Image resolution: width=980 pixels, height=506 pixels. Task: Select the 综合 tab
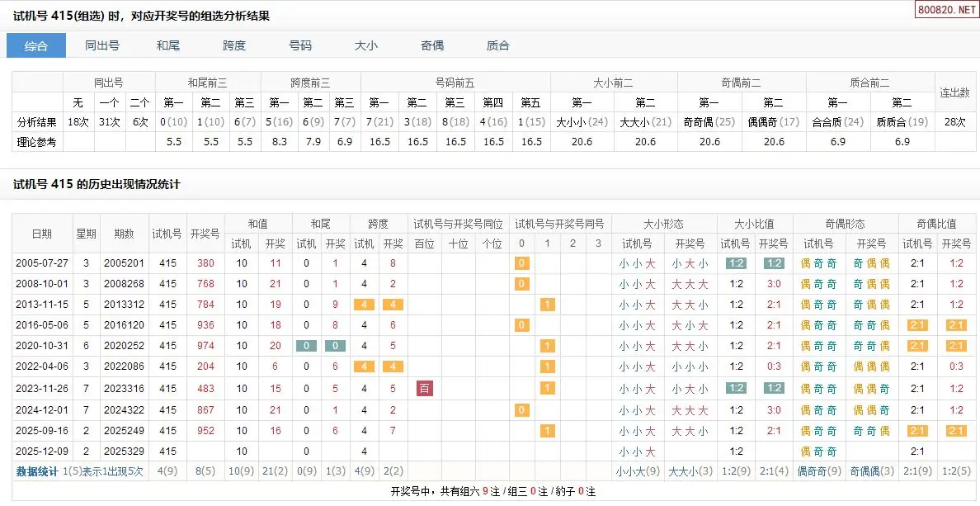36,45
